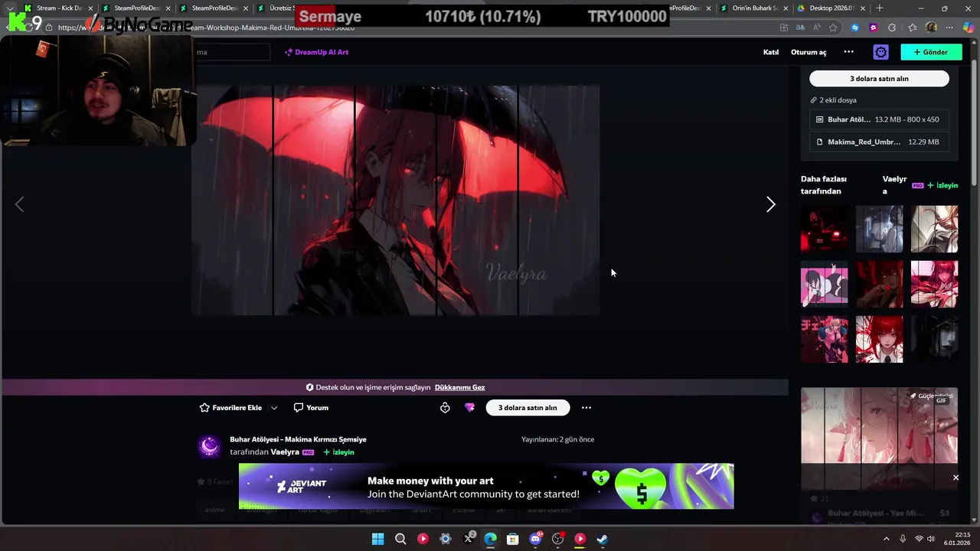
Task: Open the taskbar clock 22:15
Action: [x=958, y=539]
